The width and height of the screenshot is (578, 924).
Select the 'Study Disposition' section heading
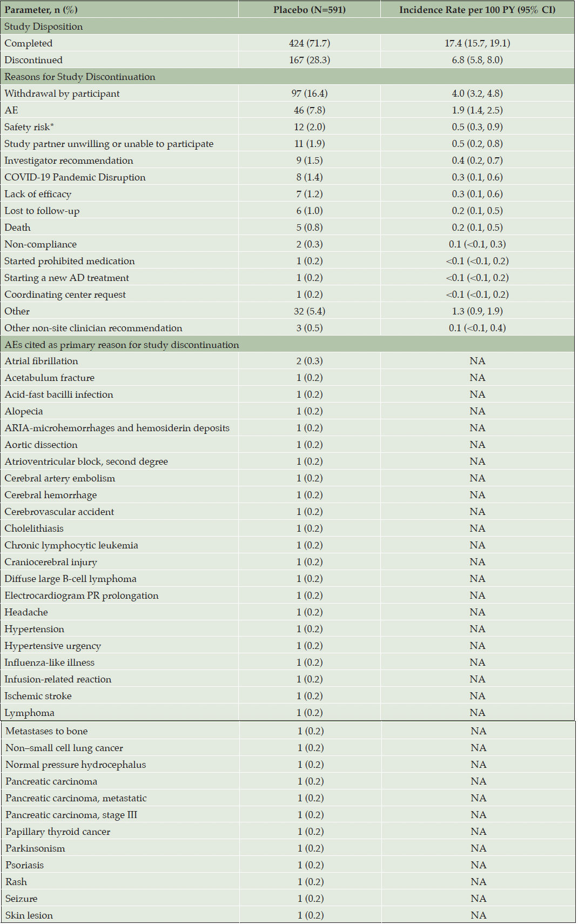click(44, 26)
